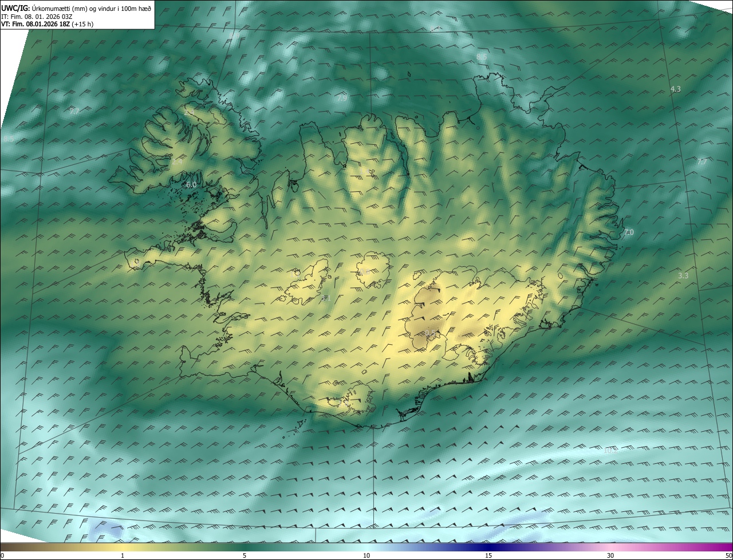The height and width of the screenshot is (560, 733).
Task: Click the '7.0' value label off the east coast
Action: (x=629, y=232)
